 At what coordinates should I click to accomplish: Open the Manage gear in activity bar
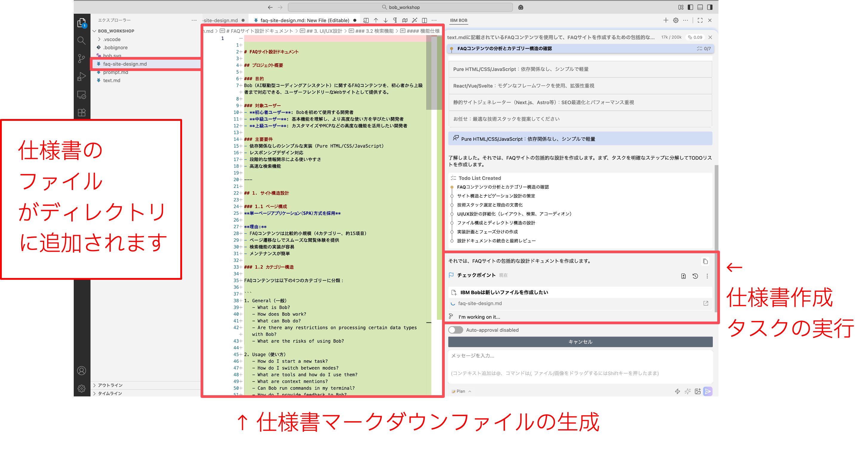pos(81,388)
